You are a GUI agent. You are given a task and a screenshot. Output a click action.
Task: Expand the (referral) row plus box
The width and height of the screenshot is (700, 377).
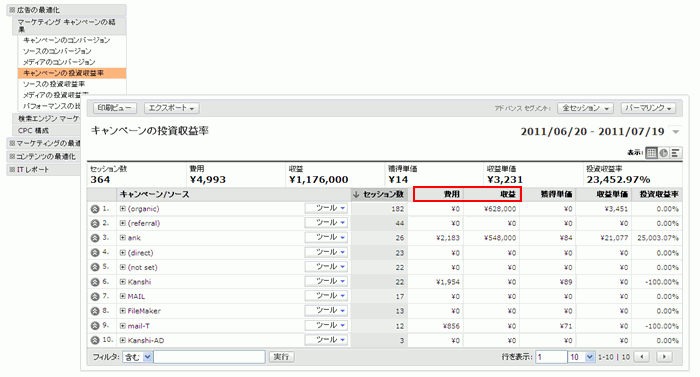tap(123, 223)
